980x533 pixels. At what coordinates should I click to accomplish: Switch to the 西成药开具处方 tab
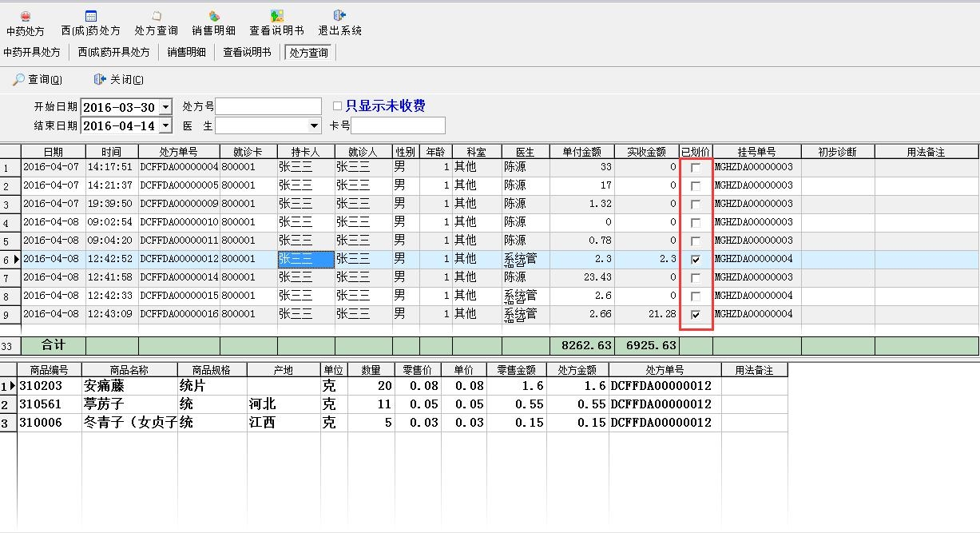[113, 52]
